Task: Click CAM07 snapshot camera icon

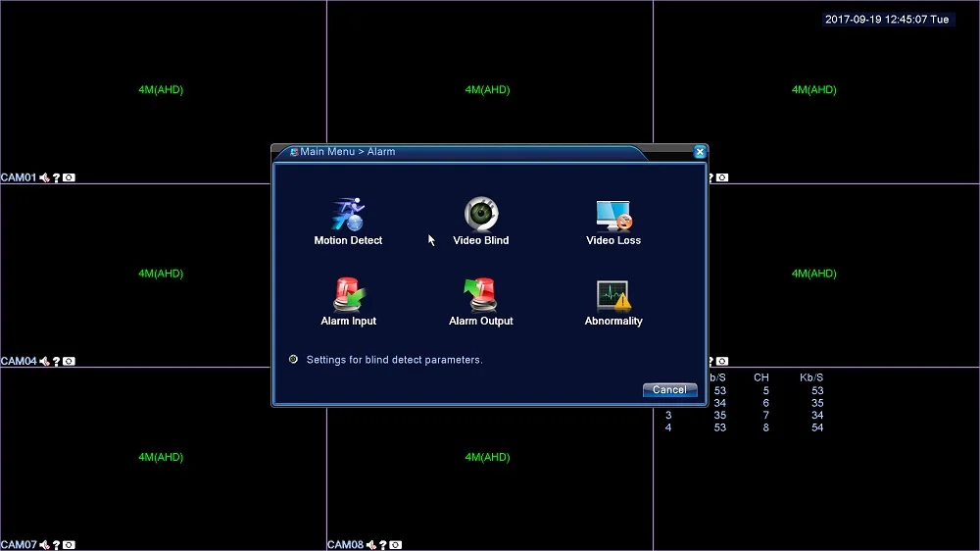Action: 69,545
